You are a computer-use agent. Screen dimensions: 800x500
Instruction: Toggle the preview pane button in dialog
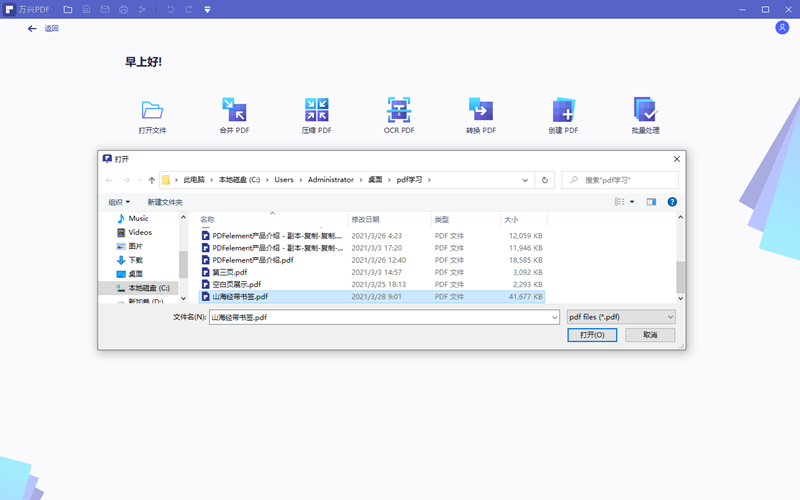point(651,202)
